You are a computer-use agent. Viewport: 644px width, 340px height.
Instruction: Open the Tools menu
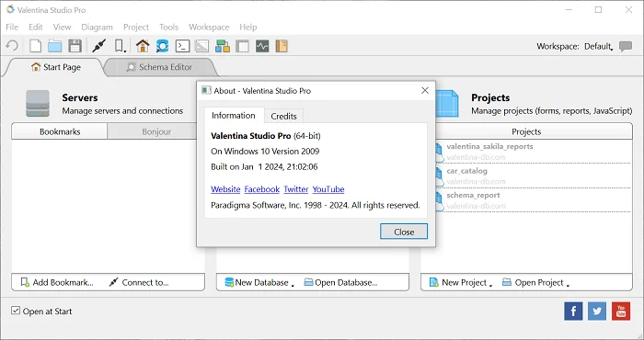tap(168, 27)
